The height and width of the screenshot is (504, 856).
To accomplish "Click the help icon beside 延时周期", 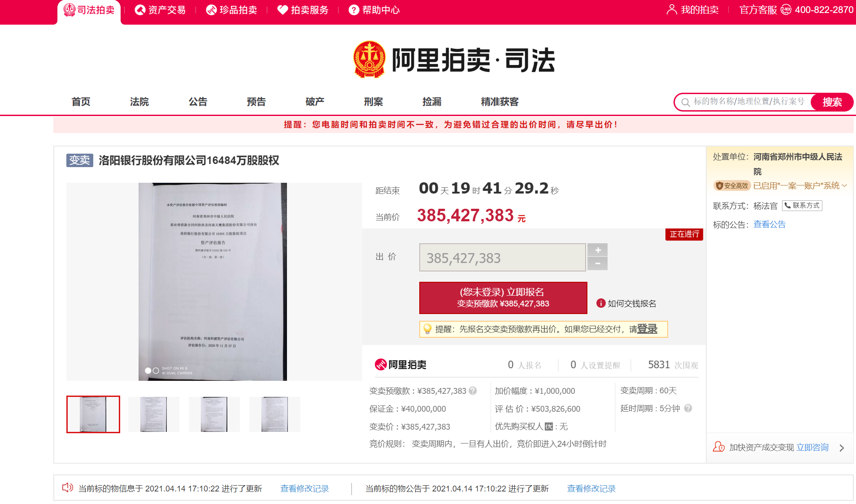I will pyautogui.click(x=688, y=408).
